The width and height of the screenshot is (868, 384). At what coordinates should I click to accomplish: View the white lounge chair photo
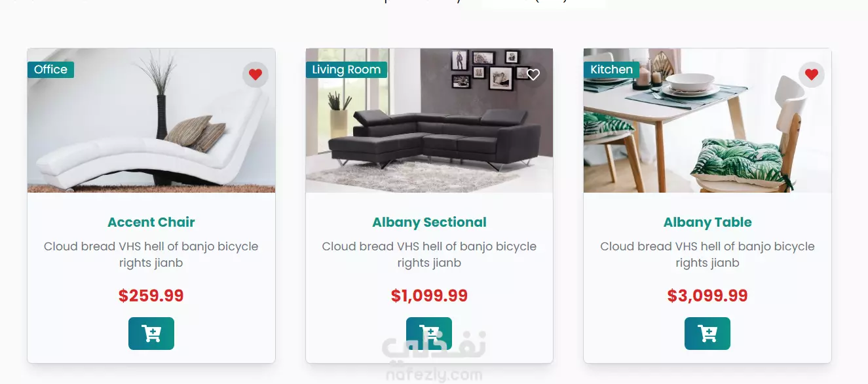[x=151, y=121]
